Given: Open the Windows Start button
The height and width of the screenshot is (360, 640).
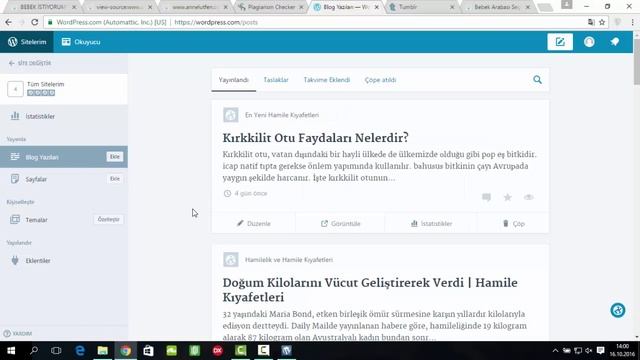Looking at the screenshot, I should tap(11, 351).
